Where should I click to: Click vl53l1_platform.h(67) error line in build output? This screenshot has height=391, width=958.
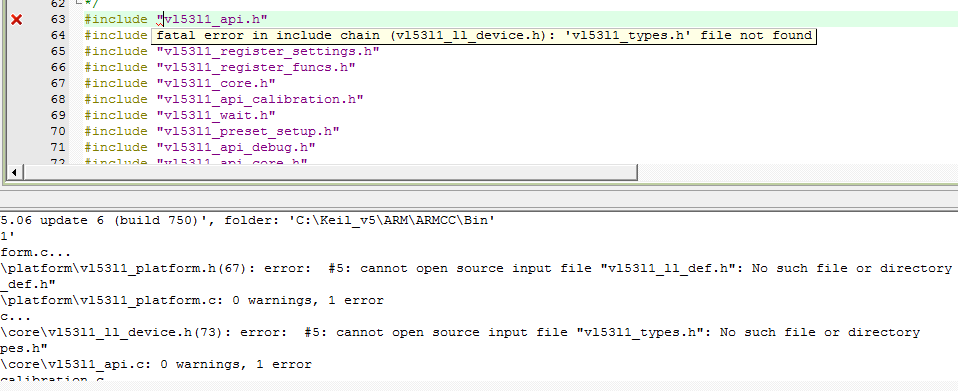coord(476,268)
